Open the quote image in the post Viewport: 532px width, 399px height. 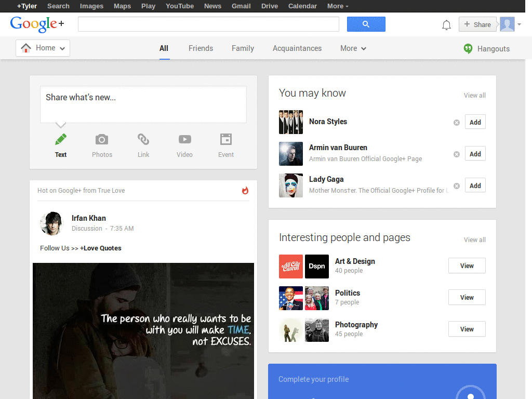(143, 331)
